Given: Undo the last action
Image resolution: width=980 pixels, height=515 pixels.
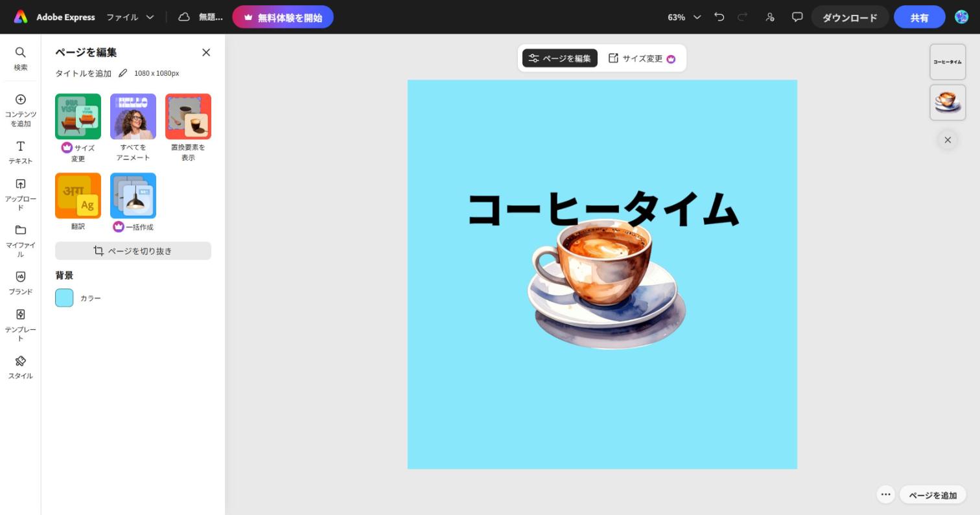Looking at the screenshot, I should (719, 17).
